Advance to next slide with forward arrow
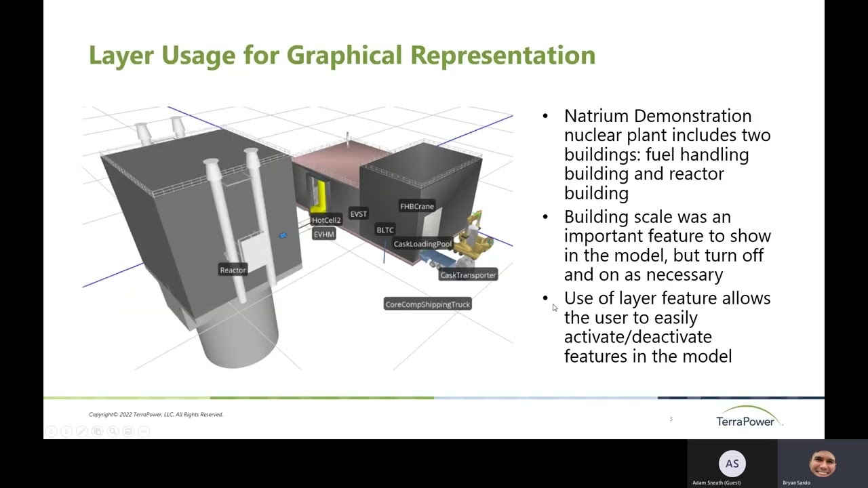 click(66, 431)
